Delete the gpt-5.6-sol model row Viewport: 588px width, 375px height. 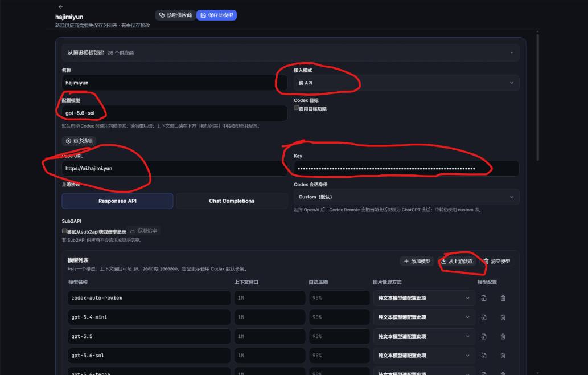point(503,356)
